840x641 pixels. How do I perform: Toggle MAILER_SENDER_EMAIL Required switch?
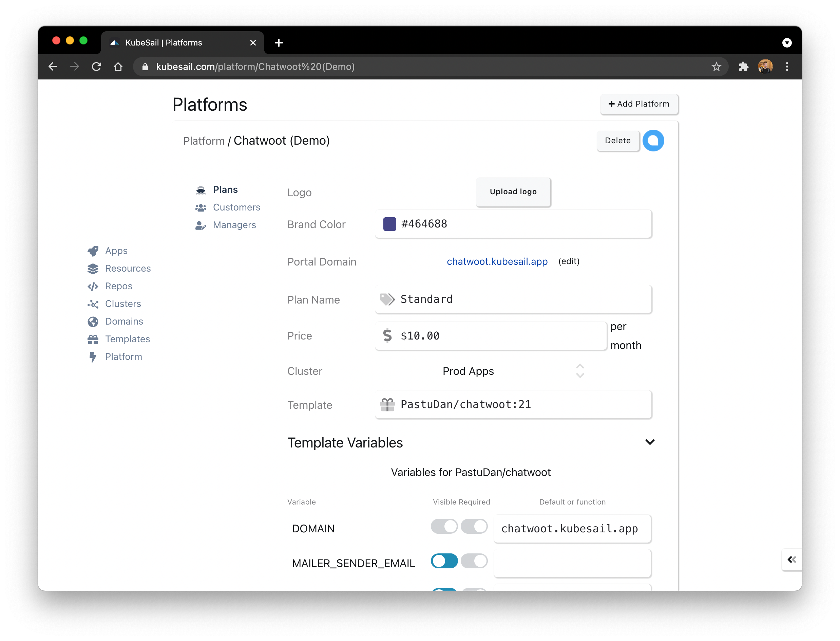(474, 561)
